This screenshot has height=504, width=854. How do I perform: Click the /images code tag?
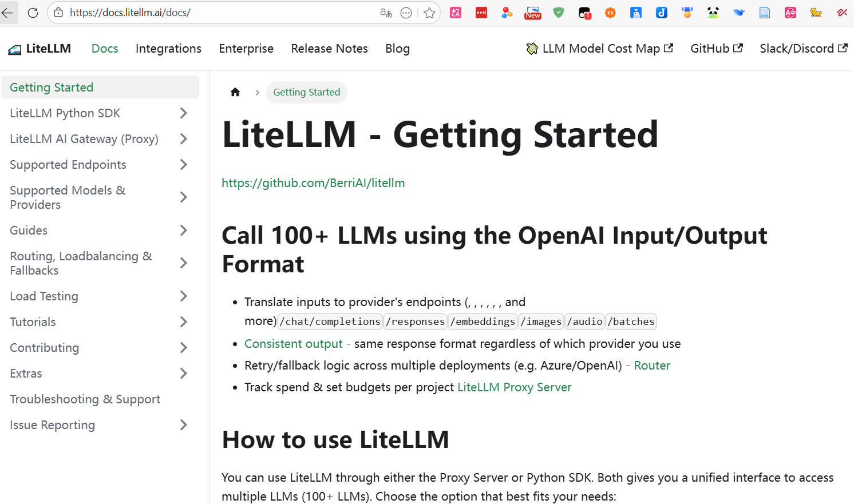click(x=541, y=322)
